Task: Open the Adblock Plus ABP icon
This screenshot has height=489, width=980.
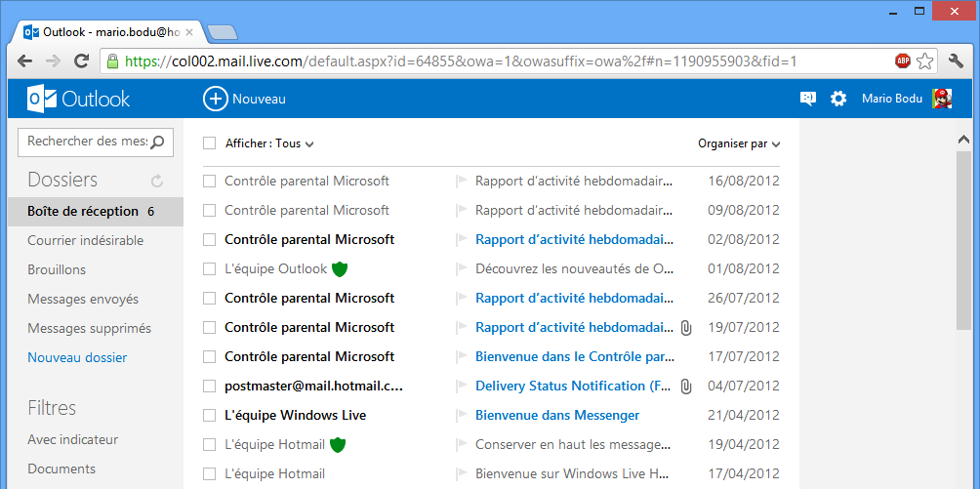Action: [903, 61]
